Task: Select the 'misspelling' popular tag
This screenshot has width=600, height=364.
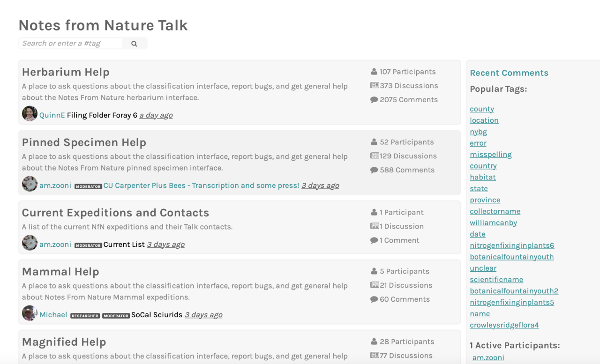Action: 491,155
